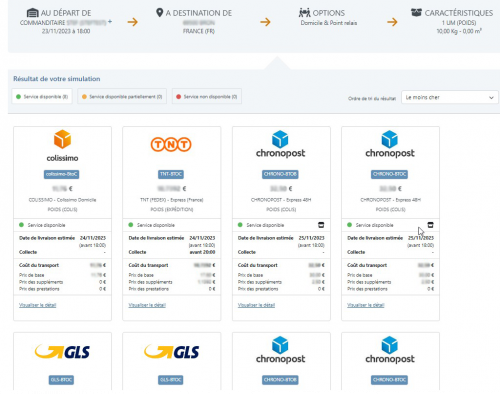Click the COLISSIMO - Colissimo Domicile service name

[x=62, y=200]
